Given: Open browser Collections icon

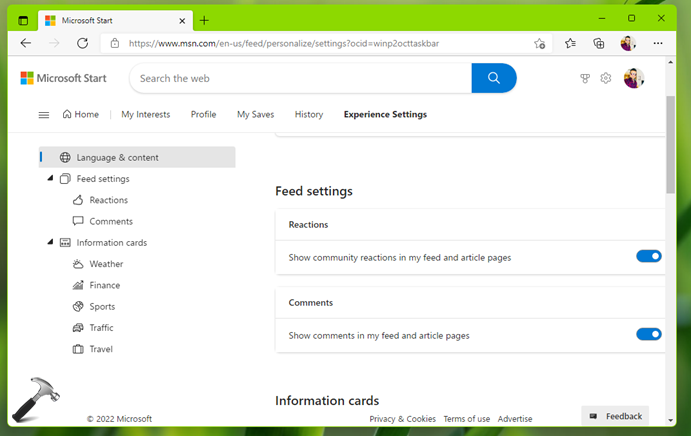Looking at the screenshot, I should tap(599, 43).
